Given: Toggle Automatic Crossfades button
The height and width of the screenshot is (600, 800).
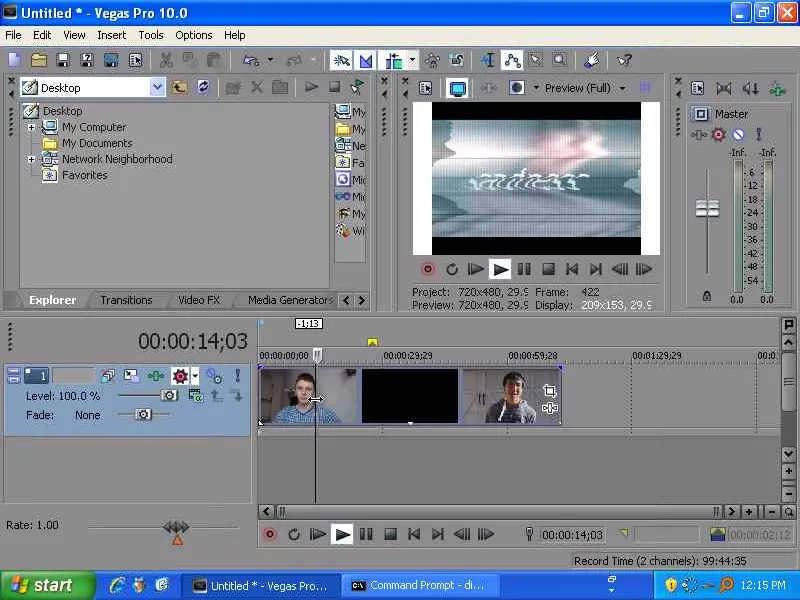Looking at the screenshot, I should click(x=366, y=61).
